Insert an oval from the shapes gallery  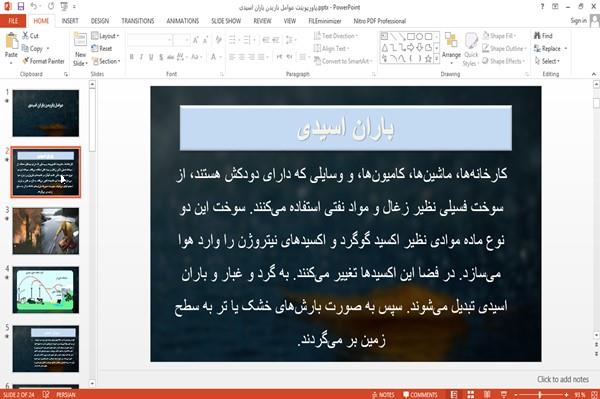click(x=419, y=37)
